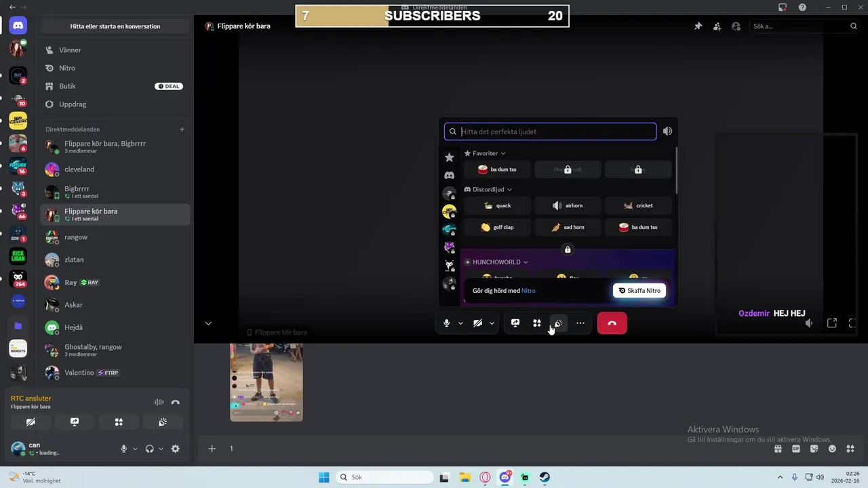Open Steam from Windows taskbar
Image resolution: width=868 pixels, height=488 pixels.
click(545, 477)
